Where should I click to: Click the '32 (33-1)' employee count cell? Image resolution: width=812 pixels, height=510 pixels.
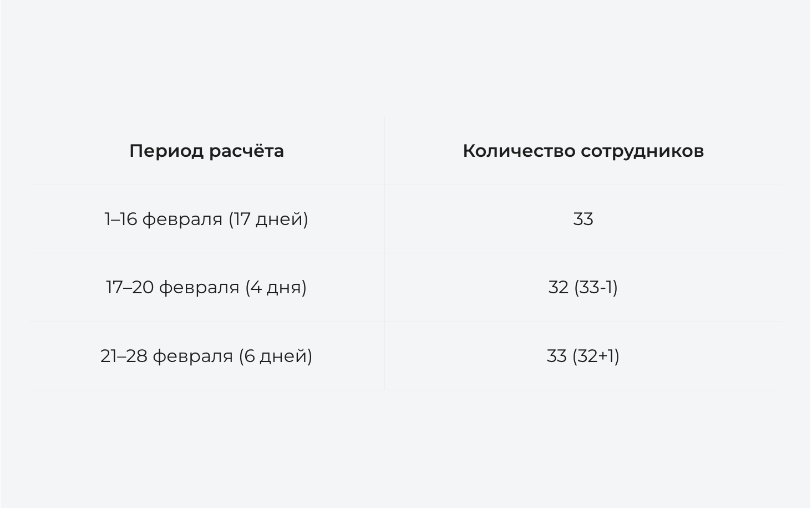coord(583,287)
